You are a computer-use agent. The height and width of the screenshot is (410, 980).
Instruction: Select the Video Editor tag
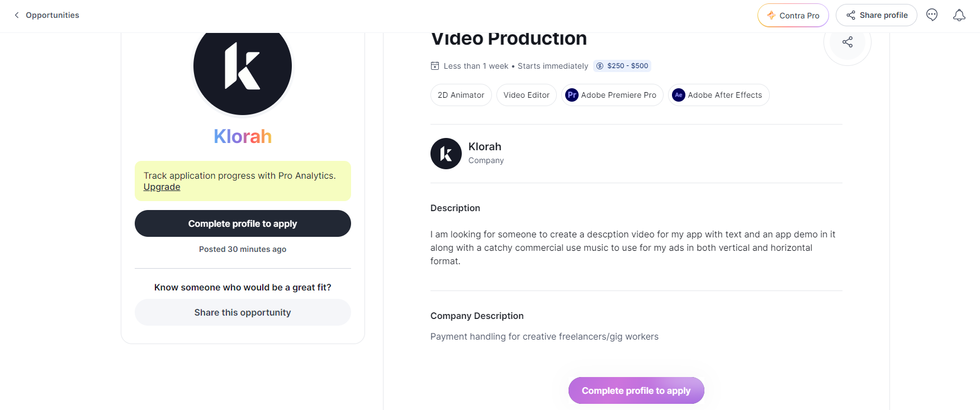(x=527, y=95)
